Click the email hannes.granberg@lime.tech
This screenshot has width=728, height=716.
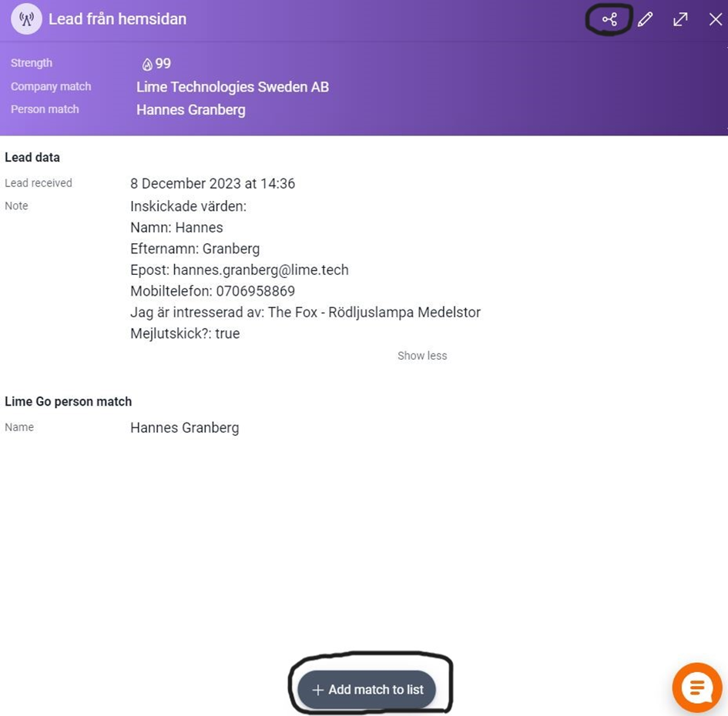point(260,270)
